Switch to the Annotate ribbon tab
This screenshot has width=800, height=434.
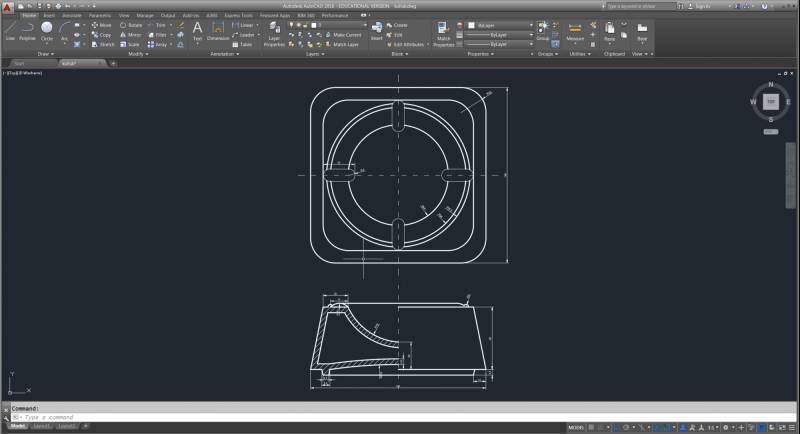click(72, 16)
